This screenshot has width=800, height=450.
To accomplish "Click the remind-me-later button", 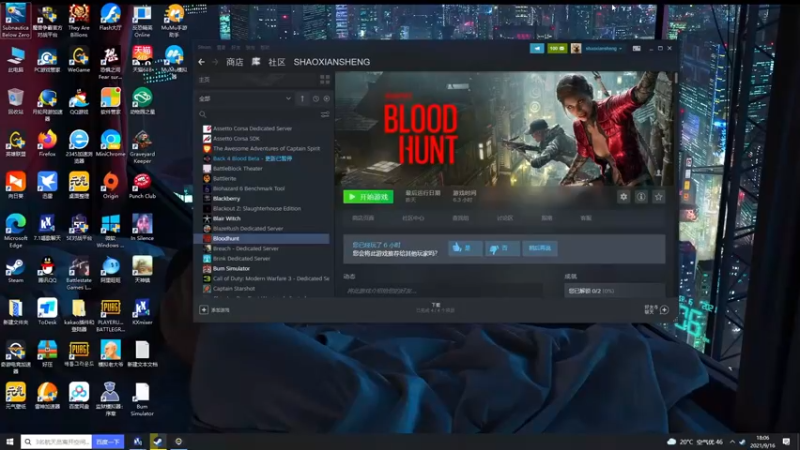I will pos(540,248).
